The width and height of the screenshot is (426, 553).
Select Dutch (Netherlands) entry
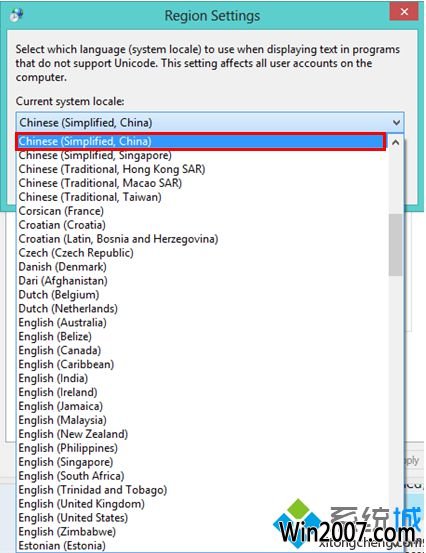pos(201,309)
